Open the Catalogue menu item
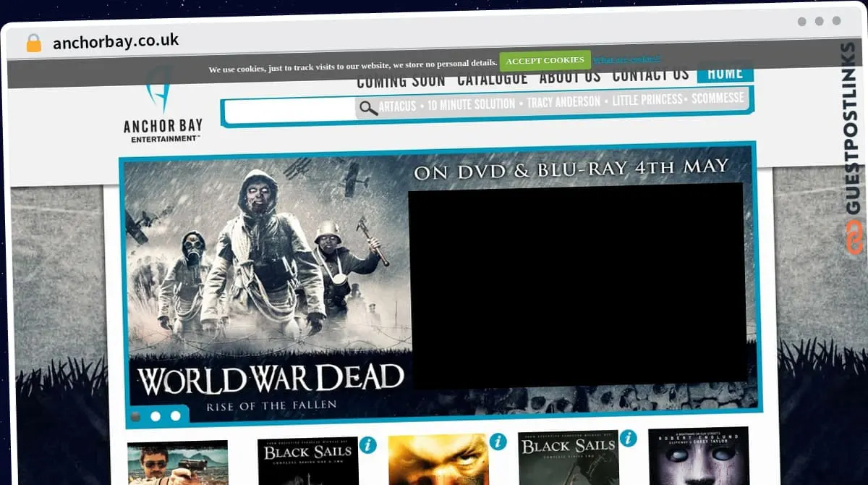868x485 pixels. point(493,78)
